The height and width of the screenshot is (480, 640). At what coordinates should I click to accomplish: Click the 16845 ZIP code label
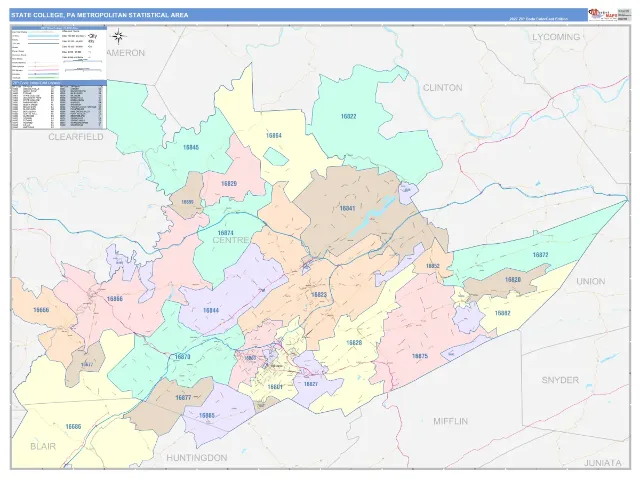[x=191, y=147]
